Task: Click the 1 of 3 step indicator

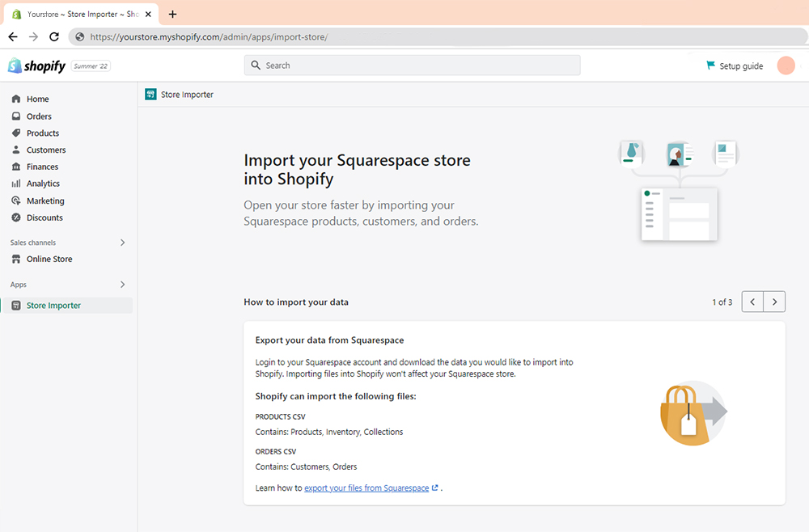Action: pyautogui.click(x=722, y=302)
